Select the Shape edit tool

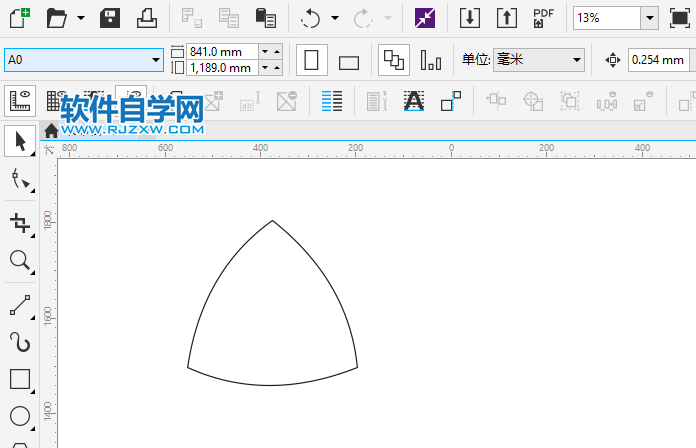[x=19, y=180]
